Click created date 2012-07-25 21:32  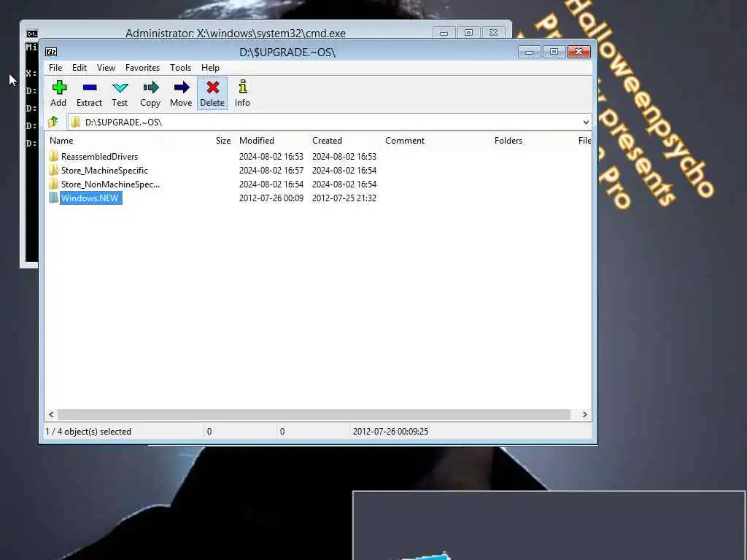click(x=344, y=198)
